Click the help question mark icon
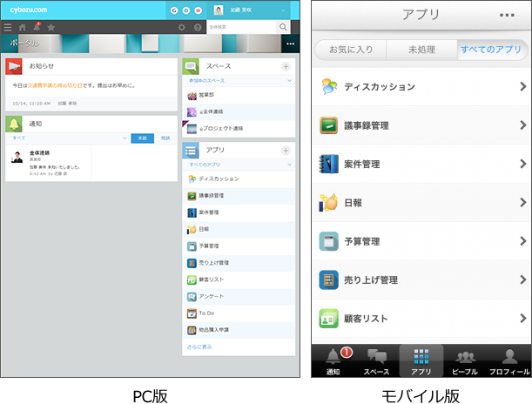The height and width of the screenshot is (404, 532). click(197, 28)
